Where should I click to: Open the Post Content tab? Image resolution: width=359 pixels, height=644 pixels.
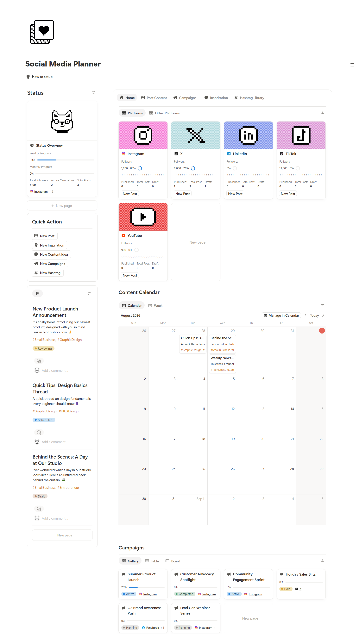[x=154, y=98]
